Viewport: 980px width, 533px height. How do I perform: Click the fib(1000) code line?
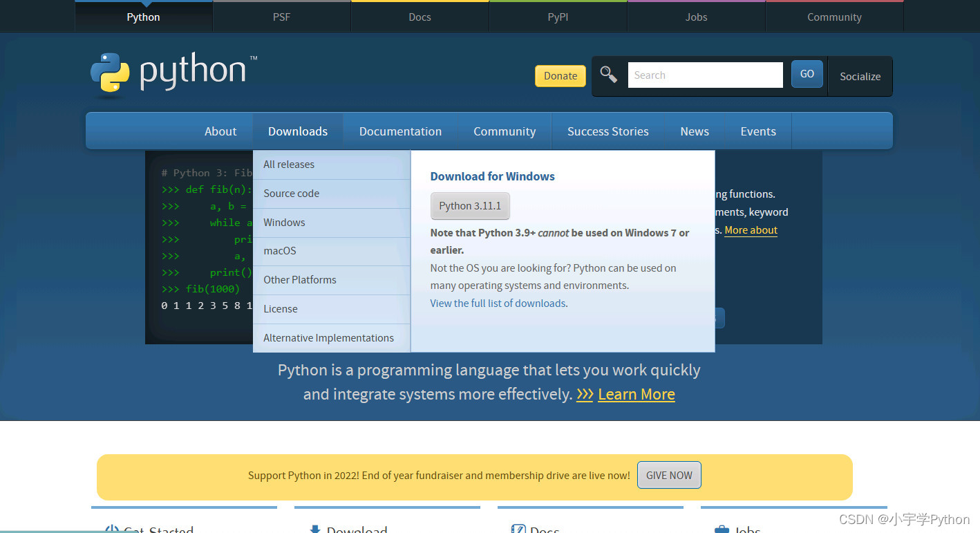click(200, 289)
